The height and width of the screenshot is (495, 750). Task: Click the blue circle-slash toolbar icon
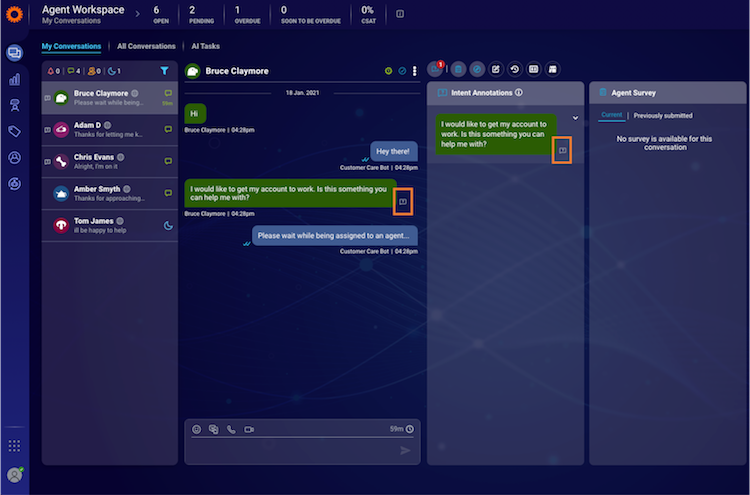click(477, 69)
